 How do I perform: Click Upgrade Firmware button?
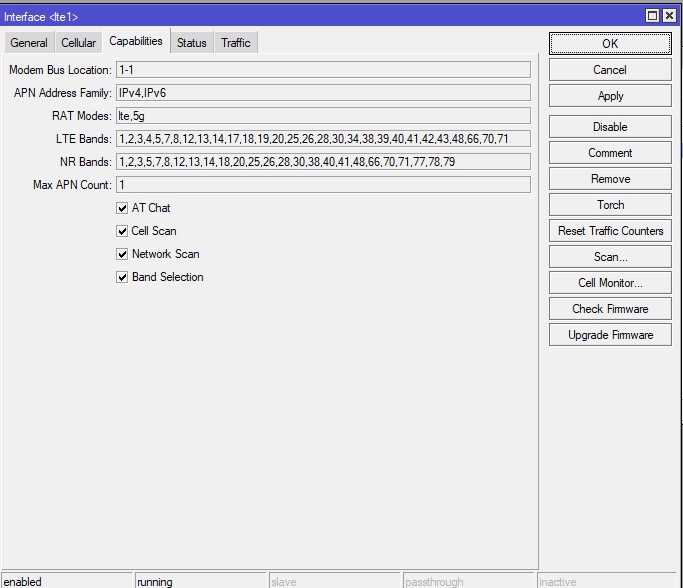610,335
